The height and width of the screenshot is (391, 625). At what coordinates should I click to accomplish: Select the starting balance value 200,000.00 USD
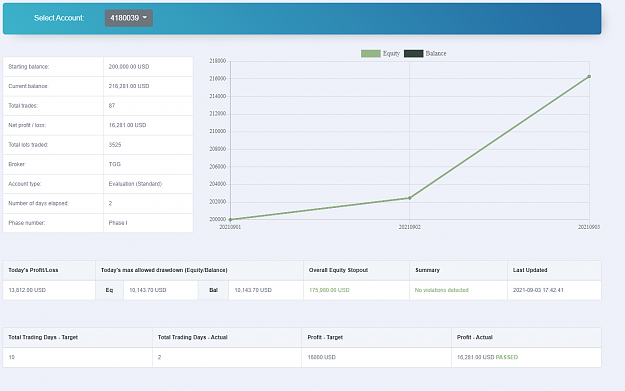tap(129, 67)
